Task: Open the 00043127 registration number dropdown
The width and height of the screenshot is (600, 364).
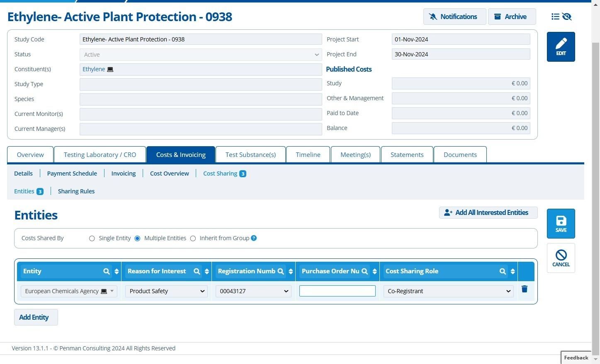Action: pos(253,291)
